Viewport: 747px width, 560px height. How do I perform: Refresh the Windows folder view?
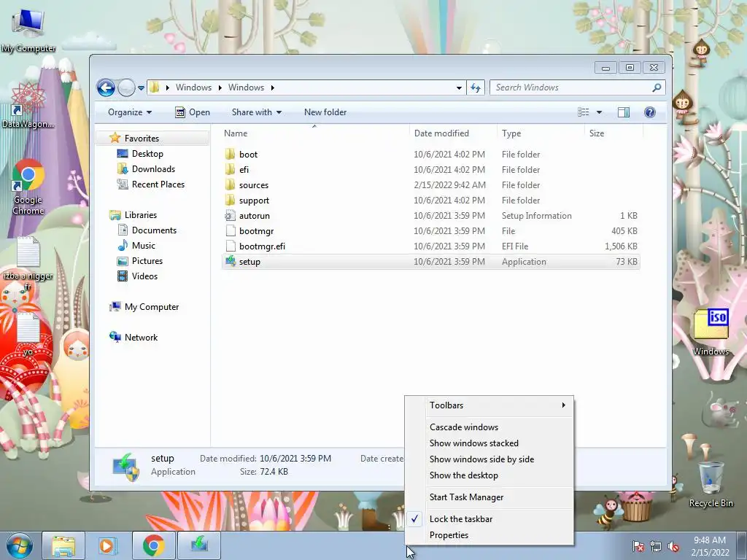476,87
